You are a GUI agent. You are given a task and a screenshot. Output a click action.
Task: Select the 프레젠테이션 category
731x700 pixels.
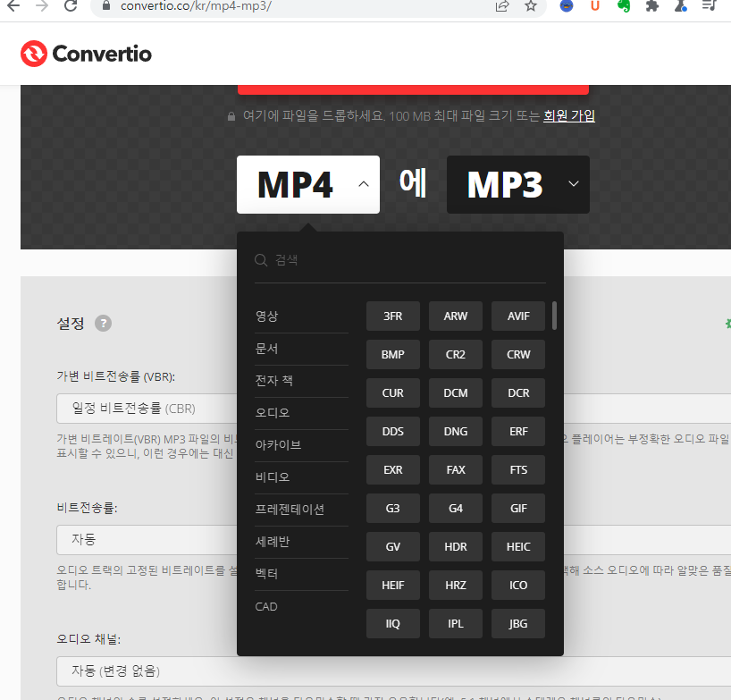(301, 510)
